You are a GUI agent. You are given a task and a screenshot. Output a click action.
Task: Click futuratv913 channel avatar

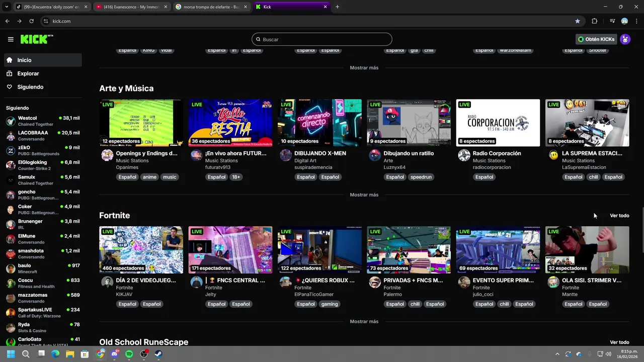[x=196, y=155]
